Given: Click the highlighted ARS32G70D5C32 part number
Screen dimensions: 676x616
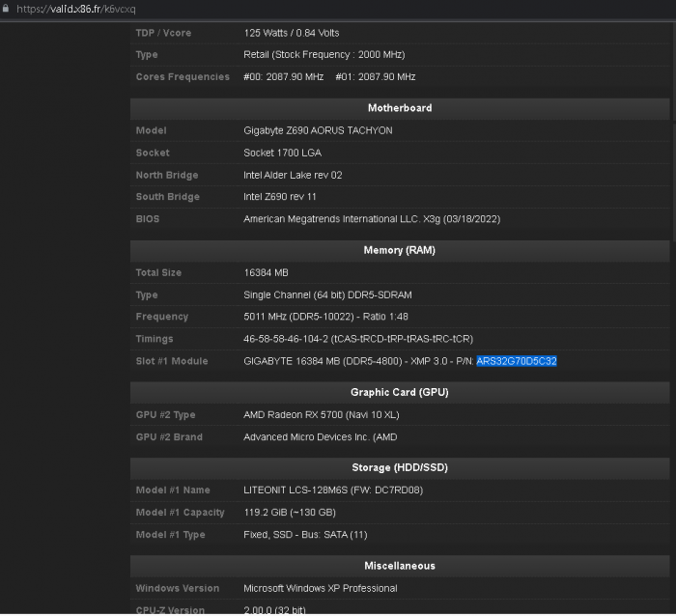Looking at the screenshot, I should coord(516,361).
